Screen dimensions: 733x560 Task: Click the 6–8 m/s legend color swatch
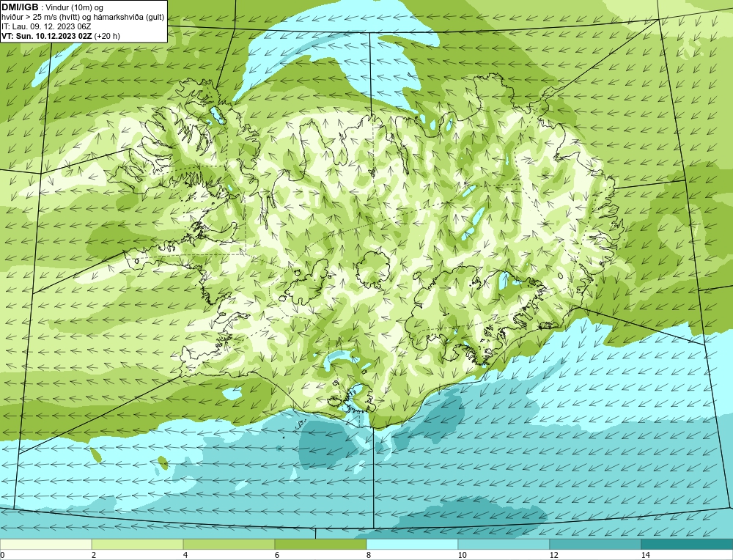click(x=321, y=544)
